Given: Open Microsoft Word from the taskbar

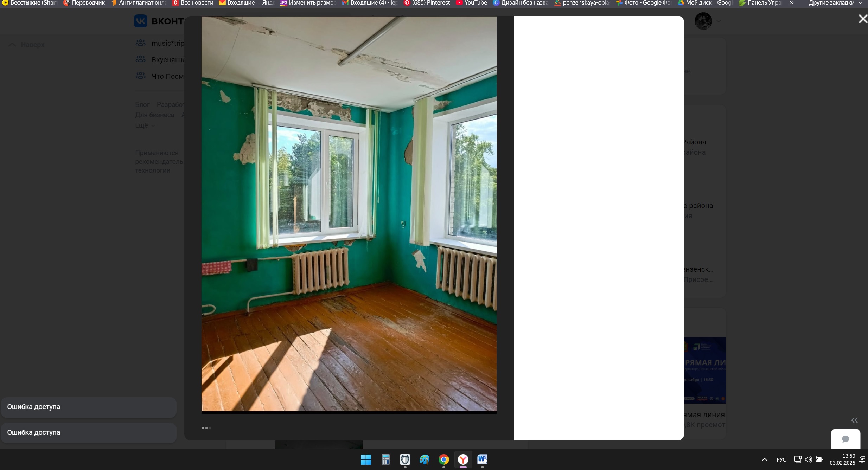Looking at the screenshot, I should [x=482, y=459].
